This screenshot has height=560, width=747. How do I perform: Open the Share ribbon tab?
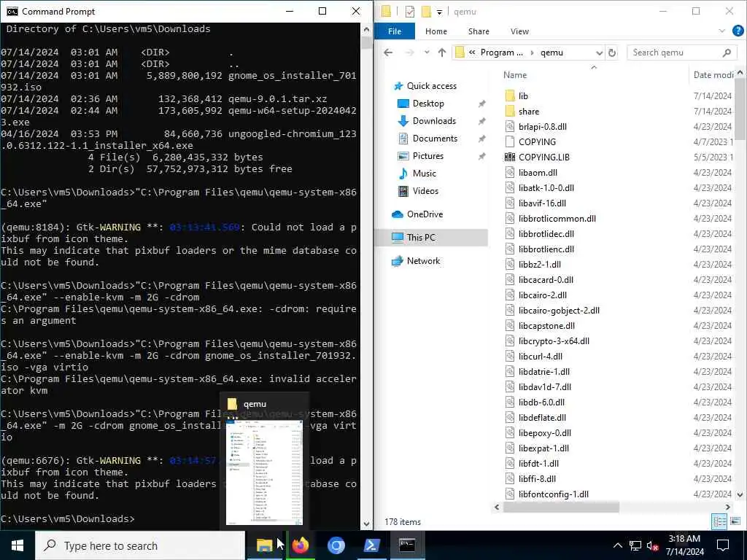pyautogui.click(x=479, y=31)
